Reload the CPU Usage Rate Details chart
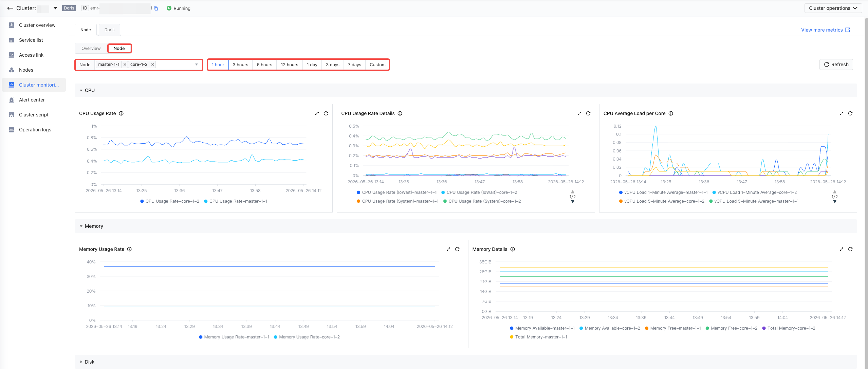This screenshot has height=369, width=868. [588, 113]
